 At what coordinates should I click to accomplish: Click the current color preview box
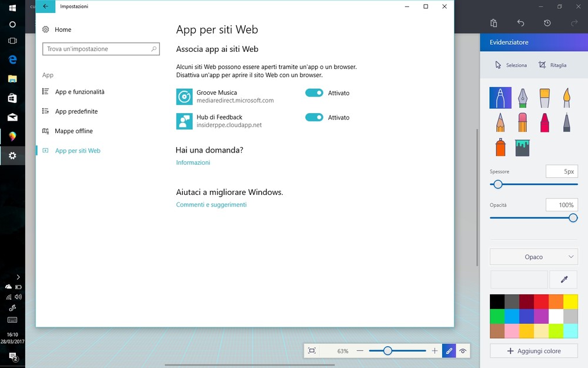519,279
